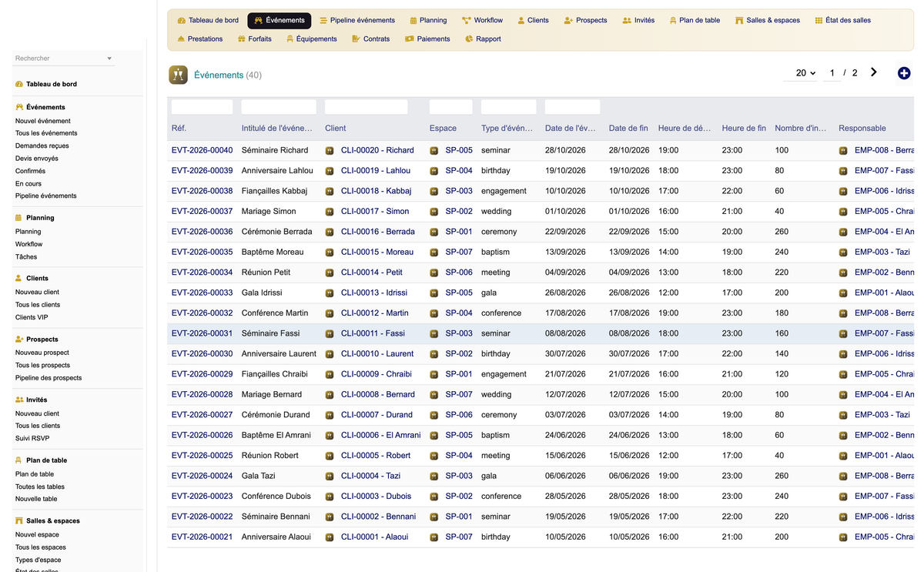
Task: Click the client icon beside CLI-00011 - Fassi
Action: pos(330,333)
